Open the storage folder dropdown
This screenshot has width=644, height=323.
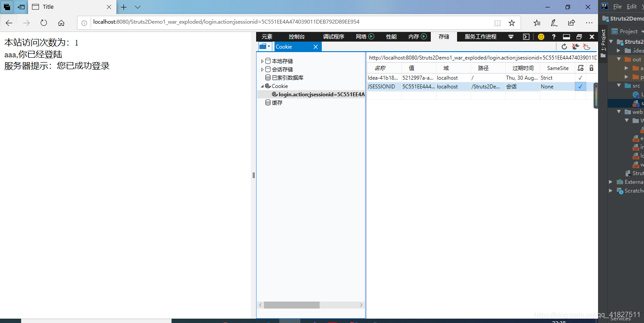coord(265,46)
